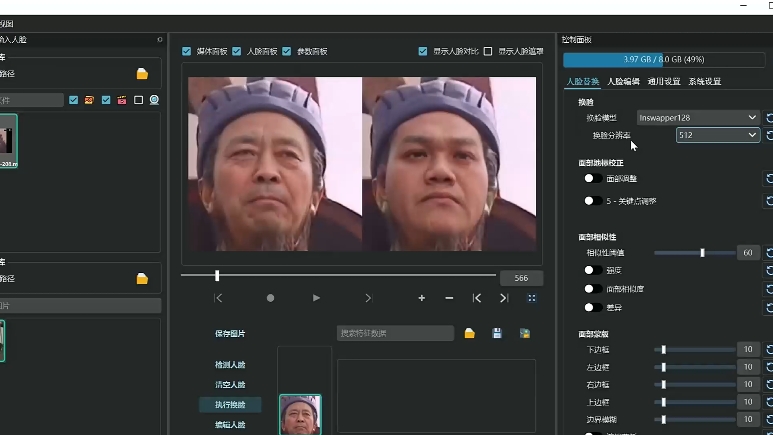The image size is (773, 435).
Task: Reset the 换脸模型 dropdown value
Action: click(x=768, y=118)
